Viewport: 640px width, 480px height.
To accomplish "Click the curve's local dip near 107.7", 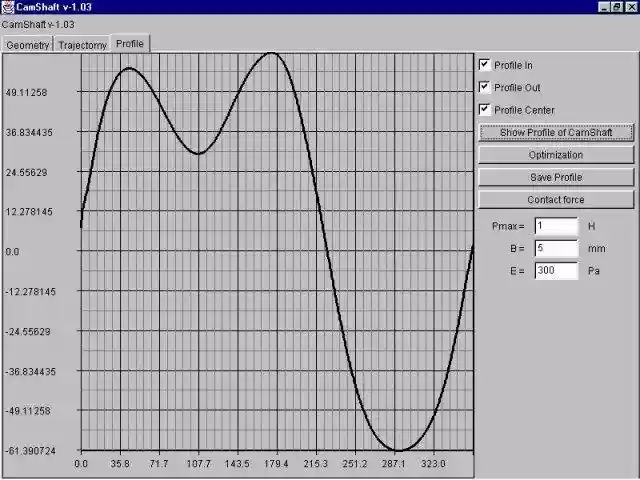I will (x=199, y=153).
